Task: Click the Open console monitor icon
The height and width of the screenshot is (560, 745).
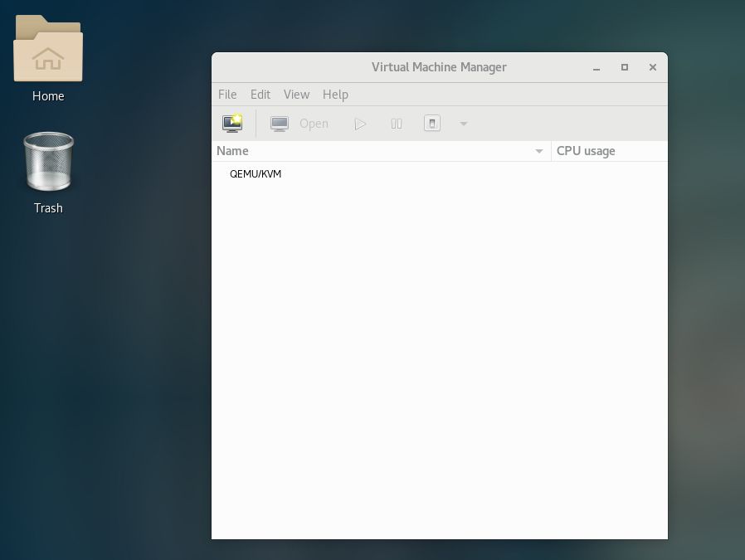Action: (x=280, y=124)
